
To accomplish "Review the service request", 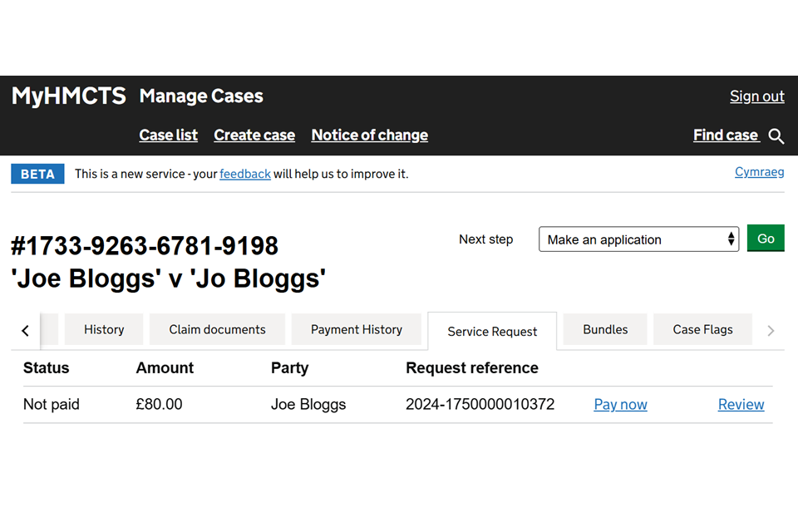I will (x=741, y=405).
